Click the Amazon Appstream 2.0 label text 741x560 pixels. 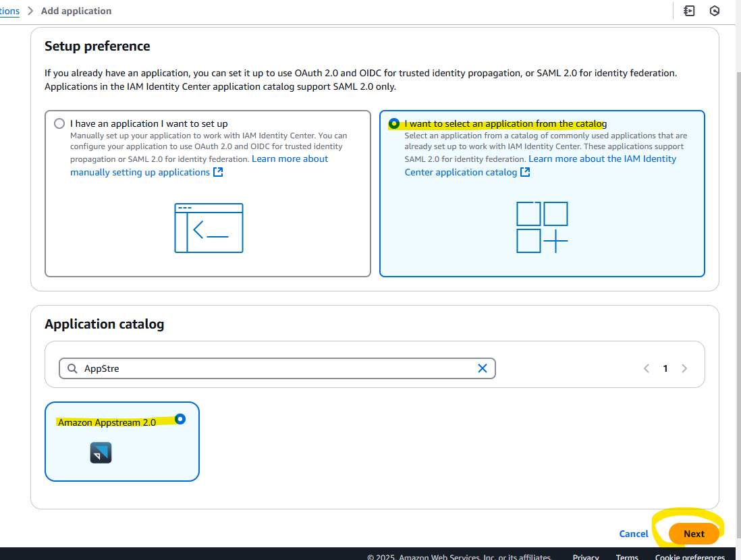pyautogui.click(x=107, y=422)
